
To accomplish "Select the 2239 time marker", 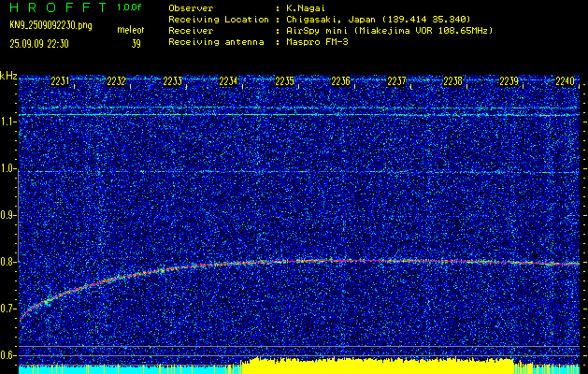I will (x=509, y=81).
